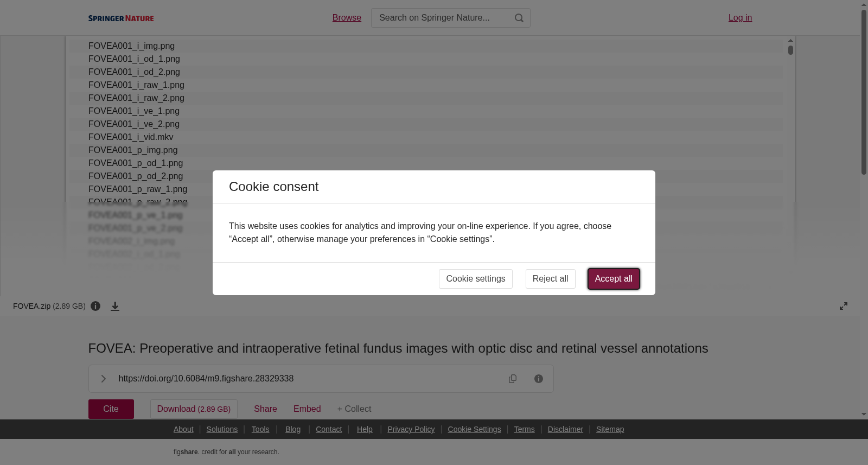
Task: Open the Disclaimer footer link
Action: [x=565, y=429]
